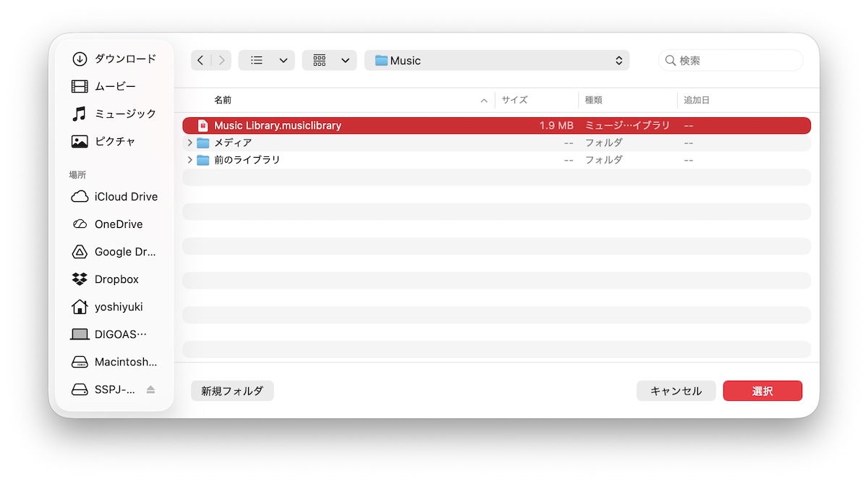The width and height of the screenshot is (868, 482).
Task: Click the 新規フォルダ button
Action: coord(232,391)
